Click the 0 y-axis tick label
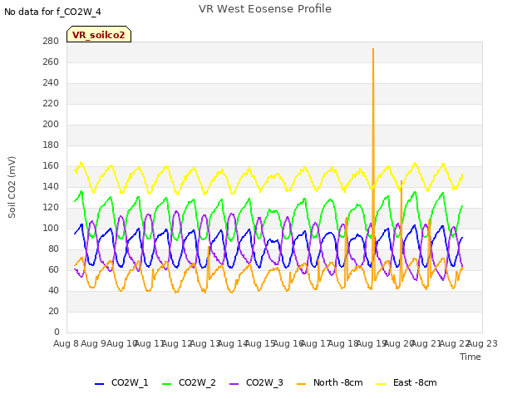This screenshot has height=399, width=532. point(57,332)
